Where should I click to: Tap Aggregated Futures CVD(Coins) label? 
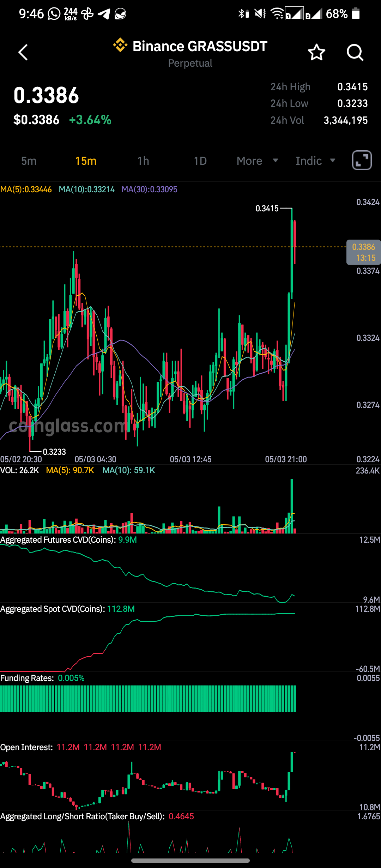point(58,540)
